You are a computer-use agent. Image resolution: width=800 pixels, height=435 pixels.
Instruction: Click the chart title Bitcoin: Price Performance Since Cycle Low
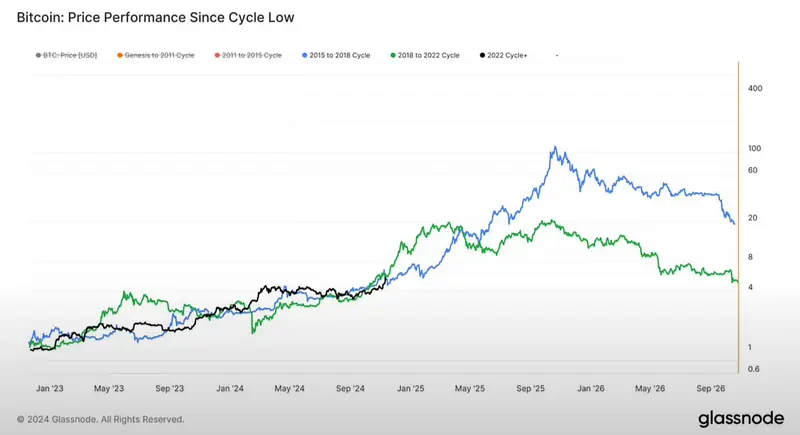click(156, 17)
